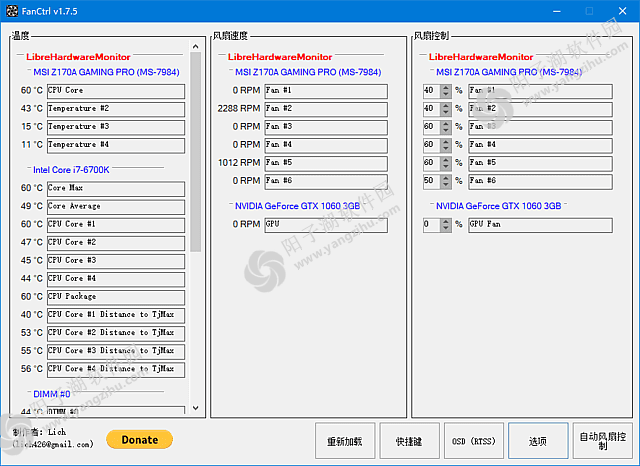Image resolution: width=640 pixels, height=466 pixels.
Task: Increase GPU Fan control percentage with up arrow
Action: click(446, 221)
